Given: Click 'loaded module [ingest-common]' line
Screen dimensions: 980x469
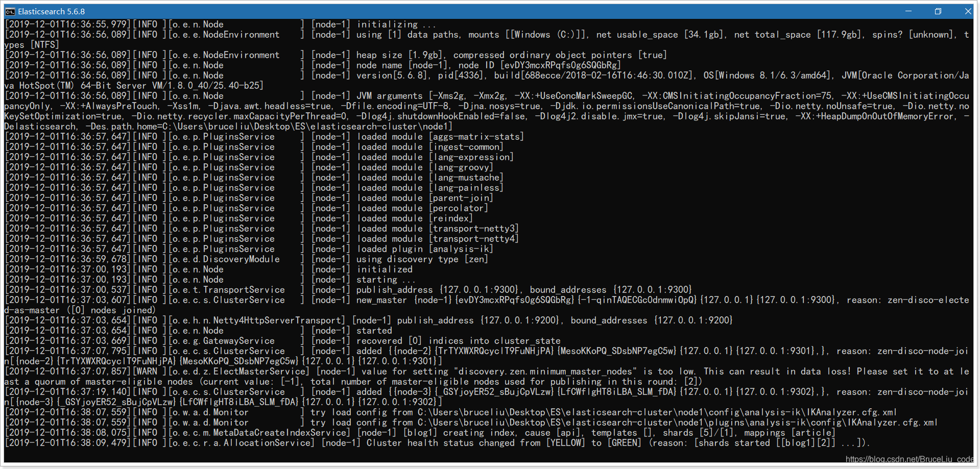Looking at the screenshot, I should coord(430,147).
